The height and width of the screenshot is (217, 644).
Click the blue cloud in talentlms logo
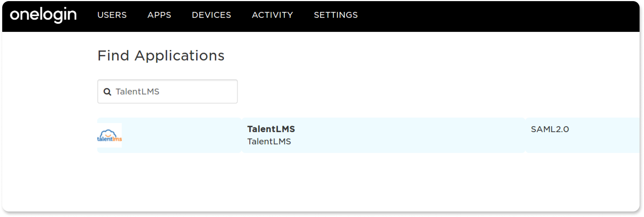coord(108,133)
